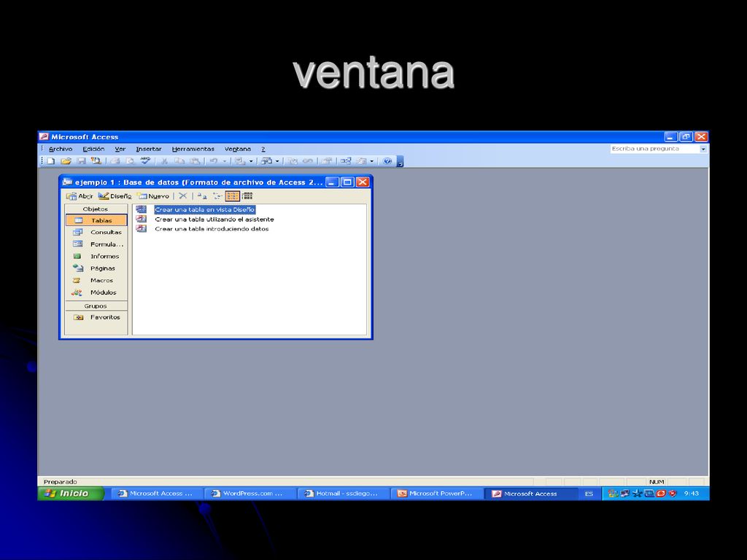Open the Archivo menu
This screenshot has height=560, width=747.
[x=61, y=149]
